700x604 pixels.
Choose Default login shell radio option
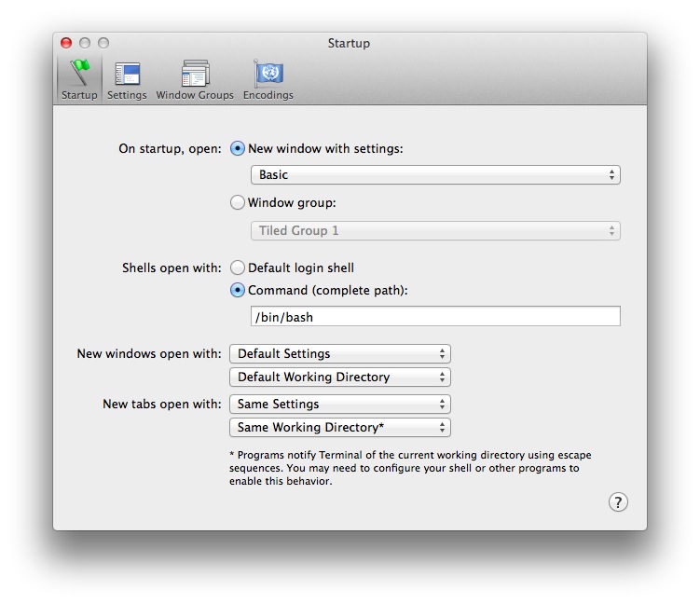[238, 268]
